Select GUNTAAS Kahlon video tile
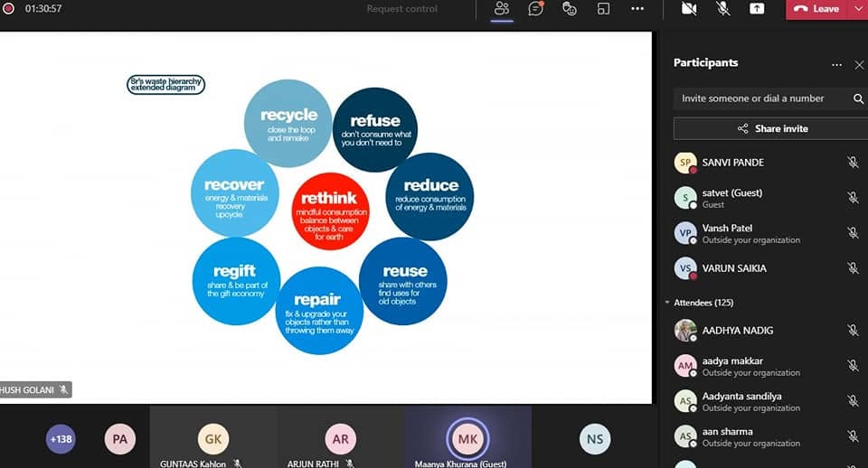 pyautogui.click(x=213, y=437)
